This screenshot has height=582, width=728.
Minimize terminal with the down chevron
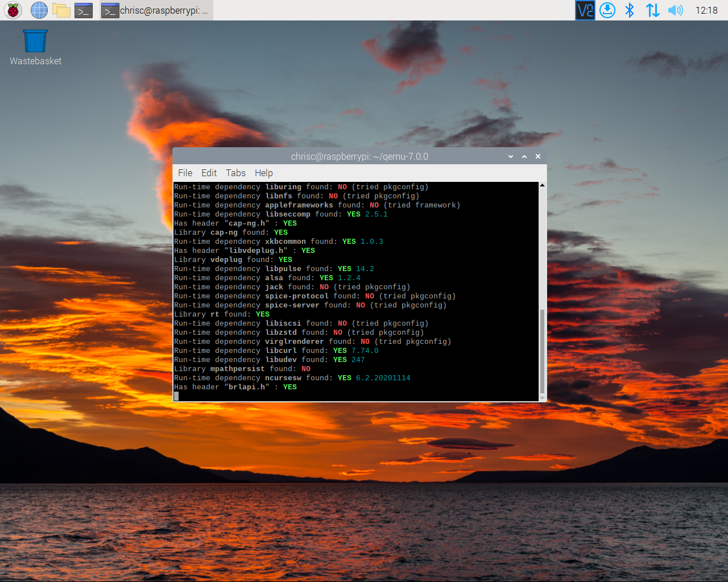pos(511,156)
